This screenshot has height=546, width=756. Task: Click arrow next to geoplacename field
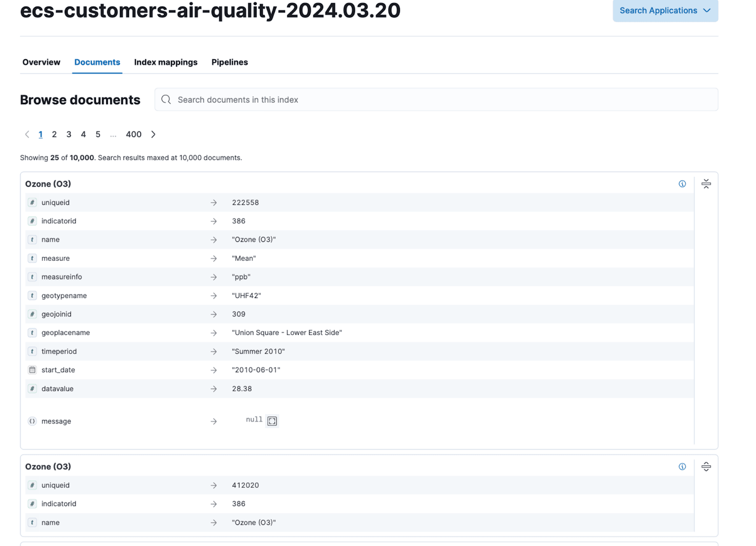[x=214, y=333]
